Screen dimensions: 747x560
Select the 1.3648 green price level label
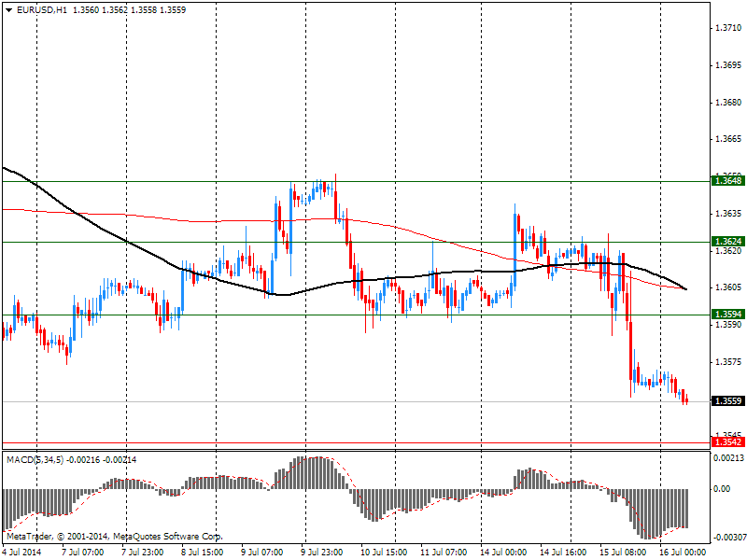coord(728,180)
